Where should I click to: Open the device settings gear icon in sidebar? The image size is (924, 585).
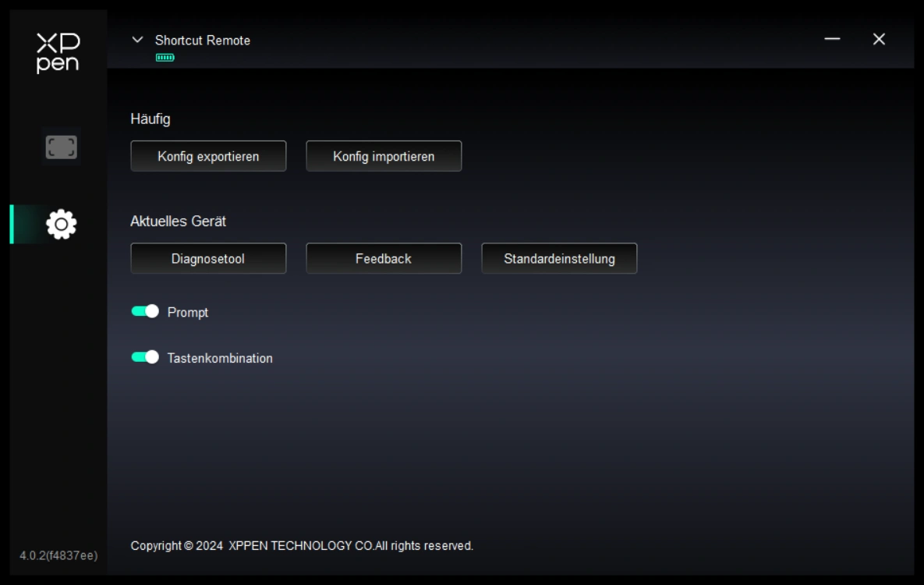point(61,225)
